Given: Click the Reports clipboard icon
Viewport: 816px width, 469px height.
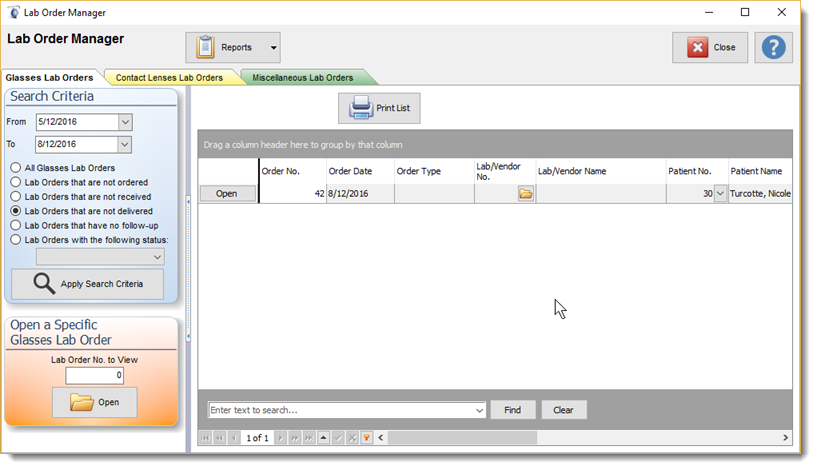Looking at the screenshot, I should coord(206,47).
